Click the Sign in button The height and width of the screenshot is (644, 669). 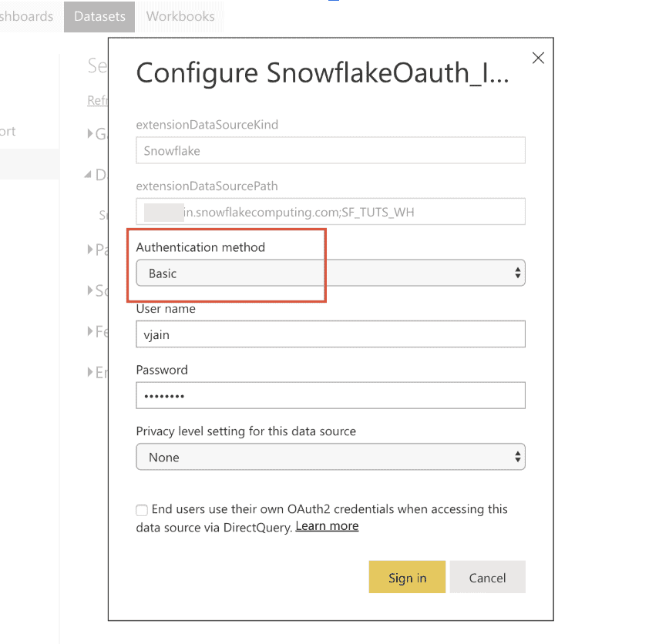[407, 578]
